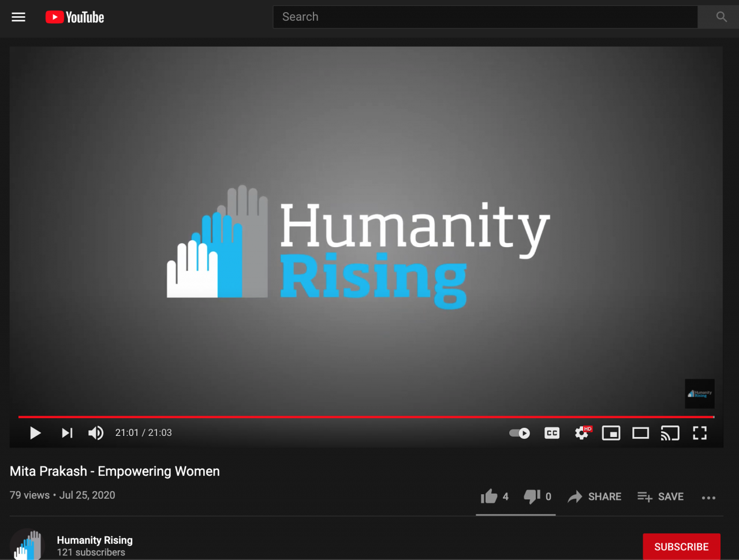Turn on closed captions
This screenshot has height=560, width=739.
coord(552,433)
